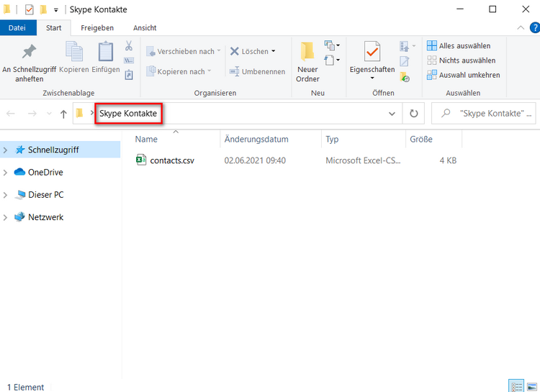The height and width of the screenshot is (392, 540).
Task: Click Nichts auswählen
Action: click(x=461, y=60)
